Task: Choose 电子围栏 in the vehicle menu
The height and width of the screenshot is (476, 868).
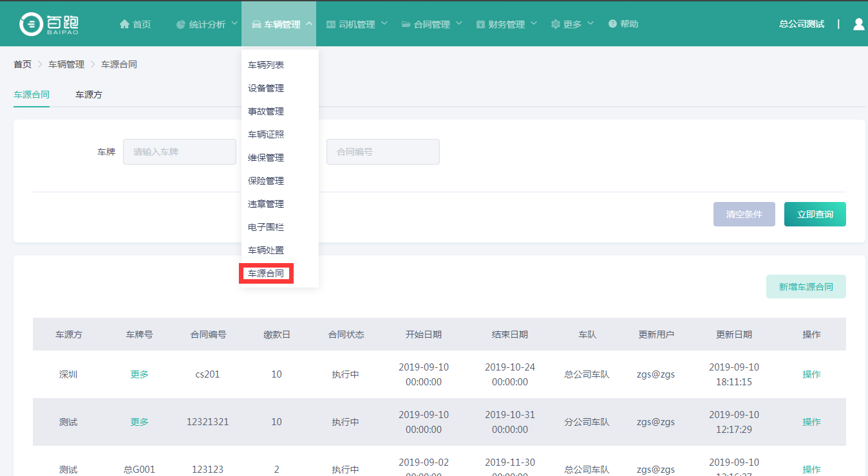Action: (266, 227)
